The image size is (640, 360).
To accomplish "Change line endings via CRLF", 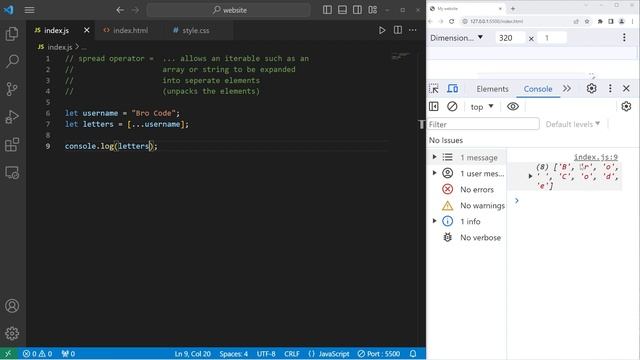I will pos(292,353).
